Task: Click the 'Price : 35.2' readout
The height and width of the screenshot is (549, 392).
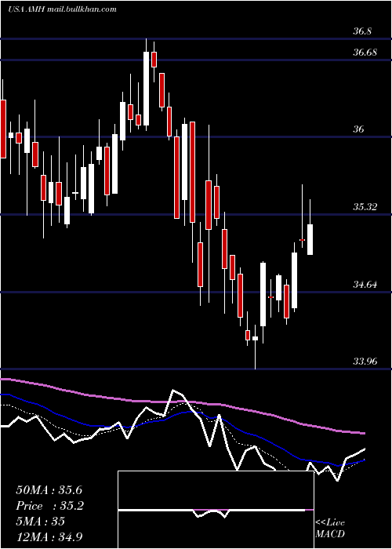Action: pos(49,506)
